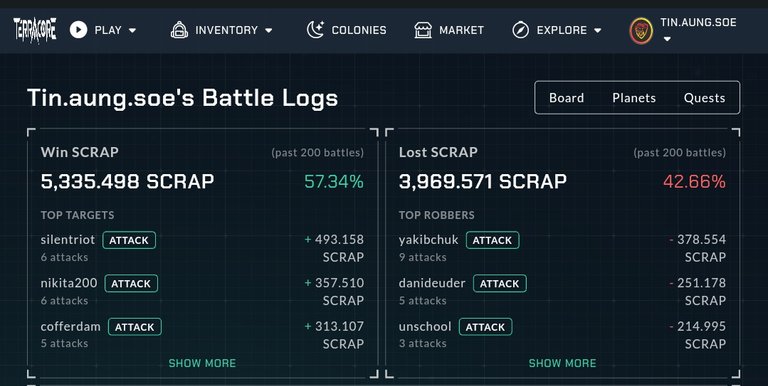The width and height of the screenshot is (768, 386).
Task: Click the Market storefront icon
Action: (423, 30)
